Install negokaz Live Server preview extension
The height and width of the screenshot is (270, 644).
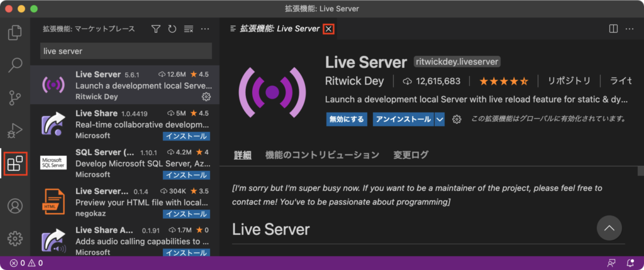point(186,213)
